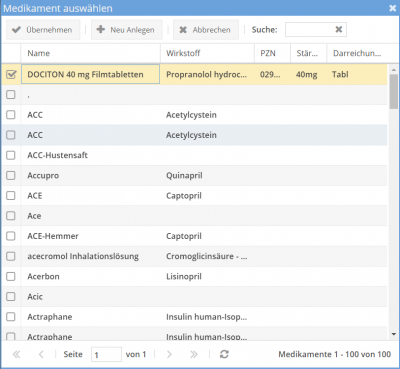Click the Übernehmen button
The width and height of the screenshot is (400, 369).
pyautogui.click(x=43, y=30)
